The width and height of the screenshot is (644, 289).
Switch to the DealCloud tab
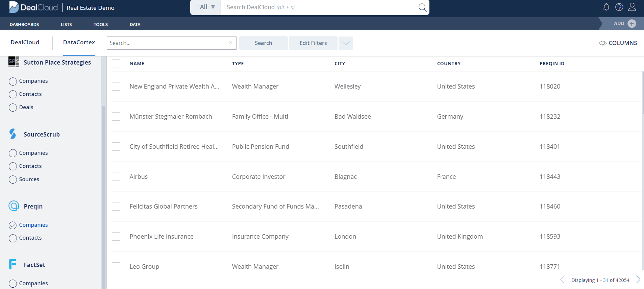tap(25, 42)
